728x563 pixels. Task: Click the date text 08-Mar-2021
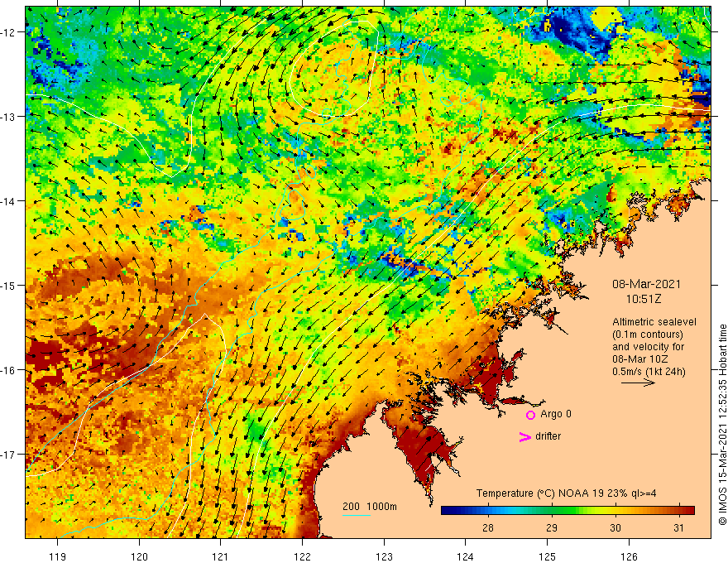click(x=646, y=284)
